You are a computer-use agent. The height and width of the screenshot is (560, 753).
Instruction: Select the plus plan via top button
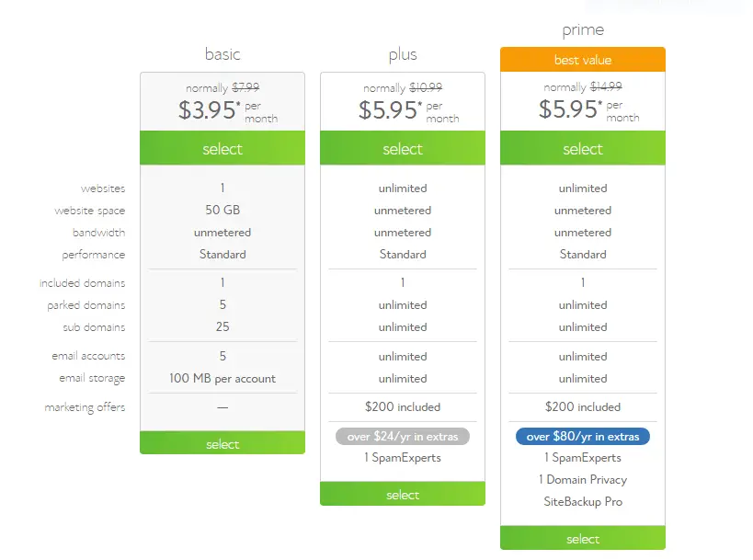coord(403,148)
